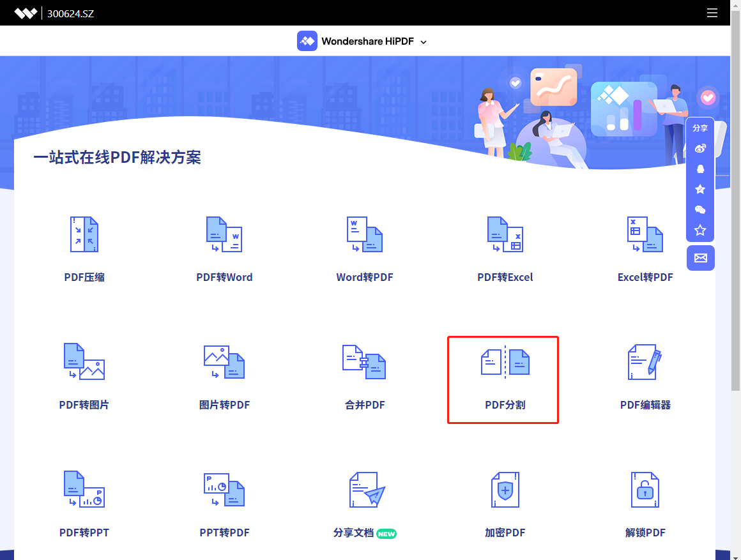Open the PDF编辑器 editor icon
This screenshot has height=560, width=741.
point(645,362)
